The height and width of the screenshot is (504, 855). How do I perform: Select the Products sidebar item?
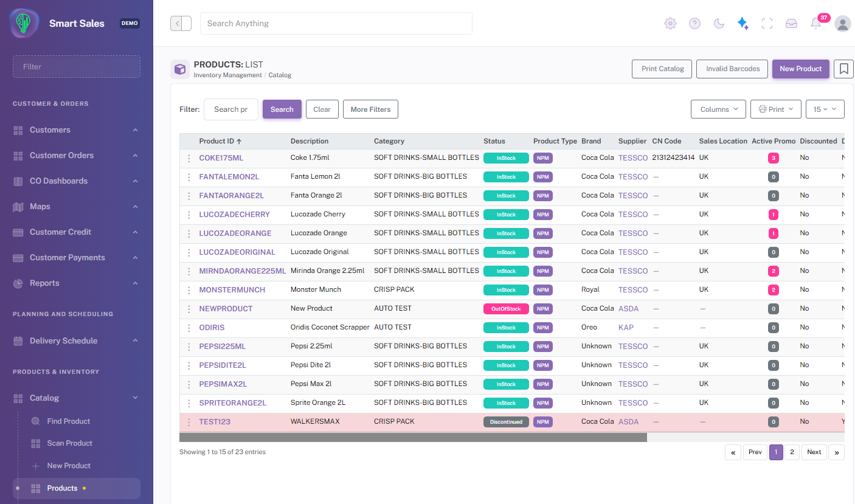click(77, 488)
